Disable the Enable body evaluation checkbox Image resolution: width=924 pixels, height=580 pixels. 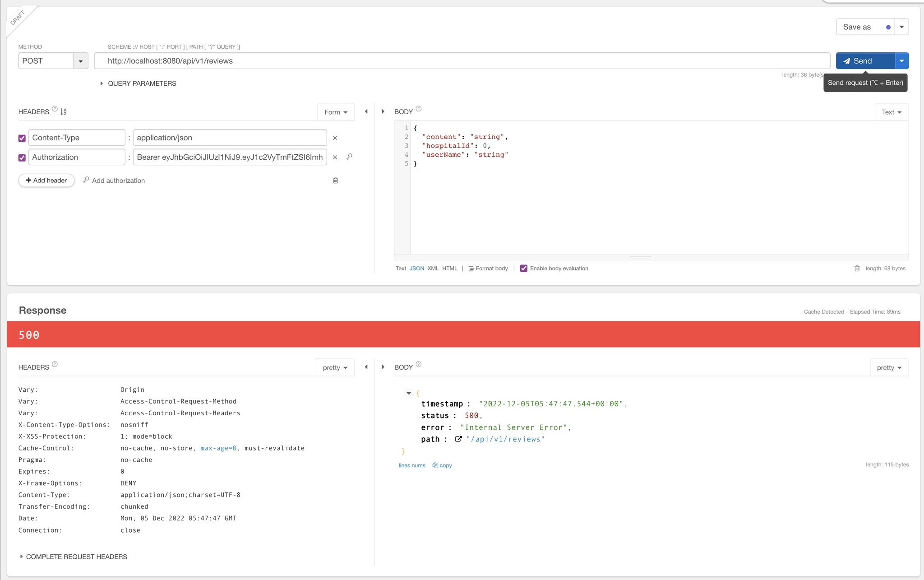pos(523,269)
